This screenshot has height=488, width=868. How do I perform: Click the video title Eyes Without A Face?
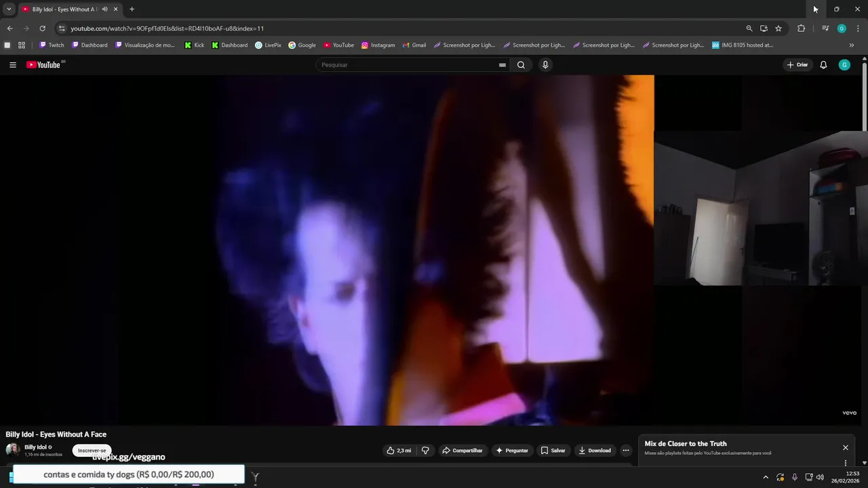pyautogui.click(x=56, y=434)
